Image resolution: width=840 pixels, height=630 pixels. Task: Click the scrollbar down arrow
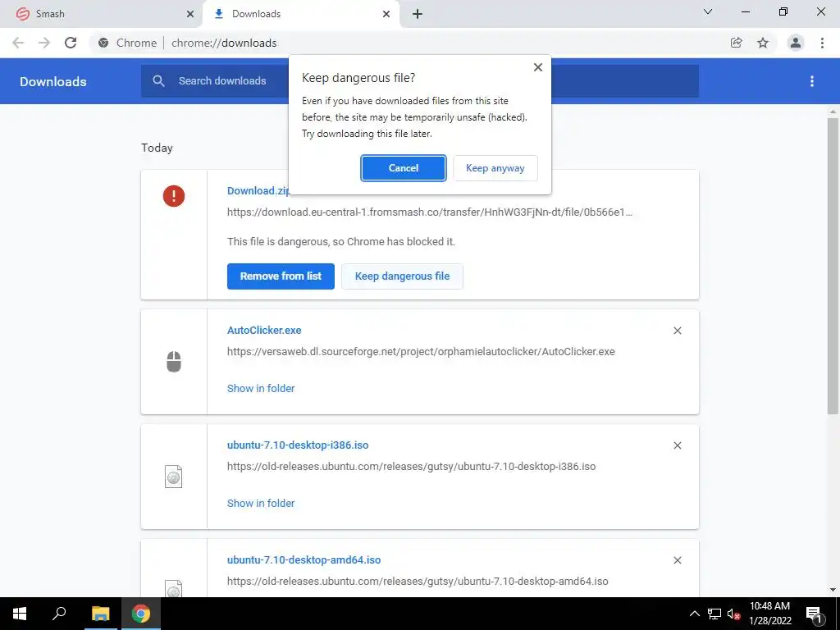[x=833, y=590]
